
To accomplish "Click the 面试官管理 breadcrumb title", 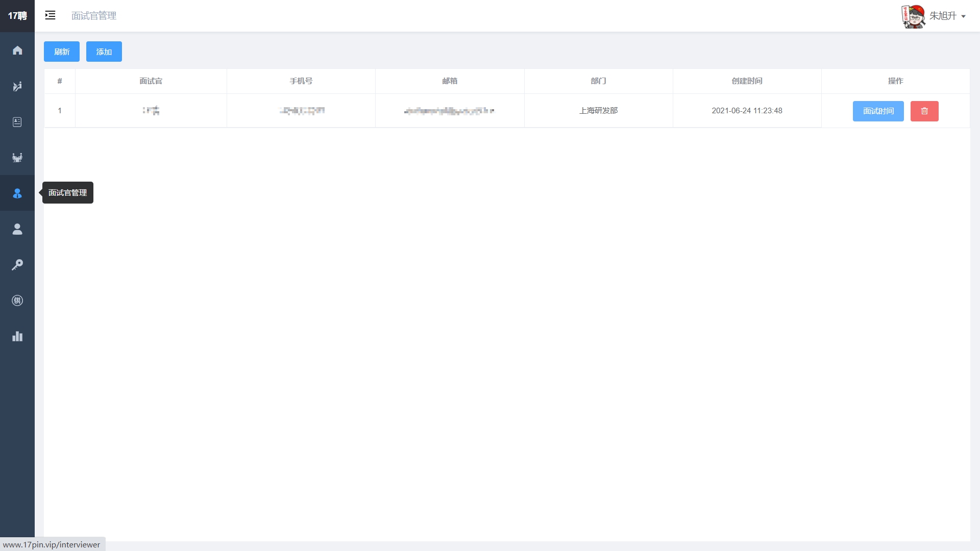I will tap(94, 16).
